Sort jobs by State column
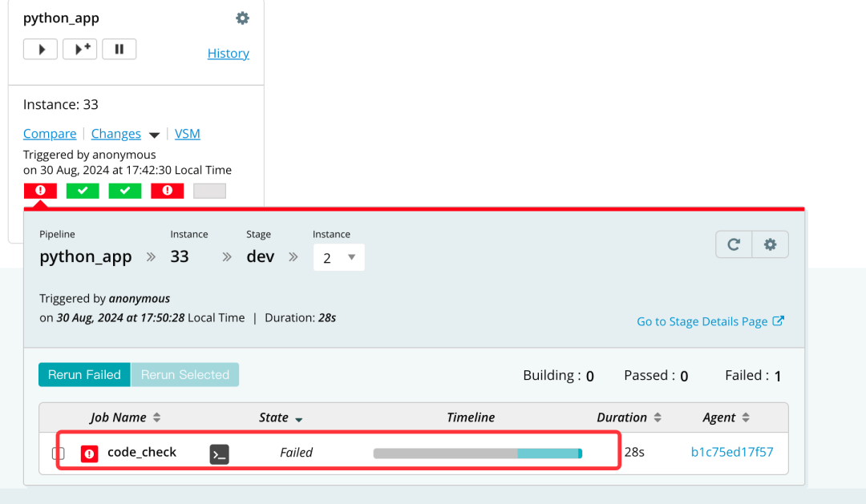This screenshot has height=504, width=866. pos(281,417)
